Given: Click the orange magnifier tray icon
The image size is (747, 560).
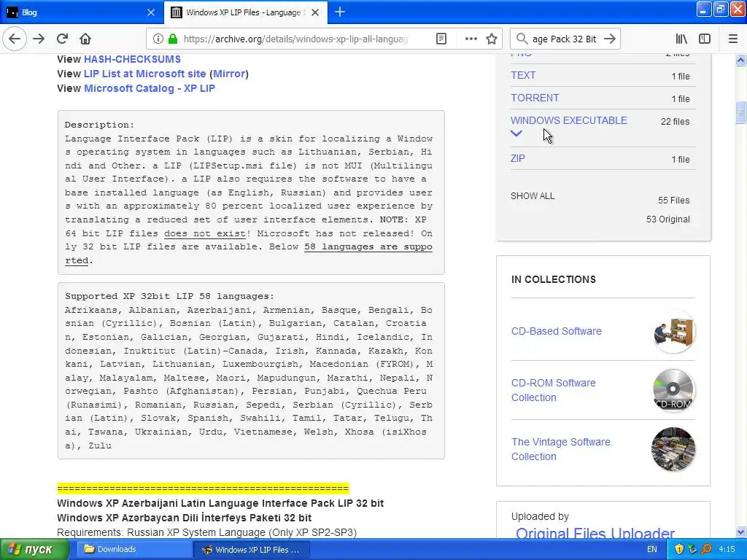Looking at the screenshot, I should pyautogui.click(x=706, y=550).
